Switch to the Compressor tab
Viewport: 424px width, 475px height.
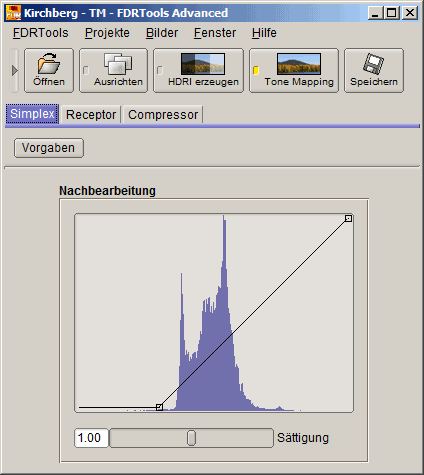coord(163,115)
